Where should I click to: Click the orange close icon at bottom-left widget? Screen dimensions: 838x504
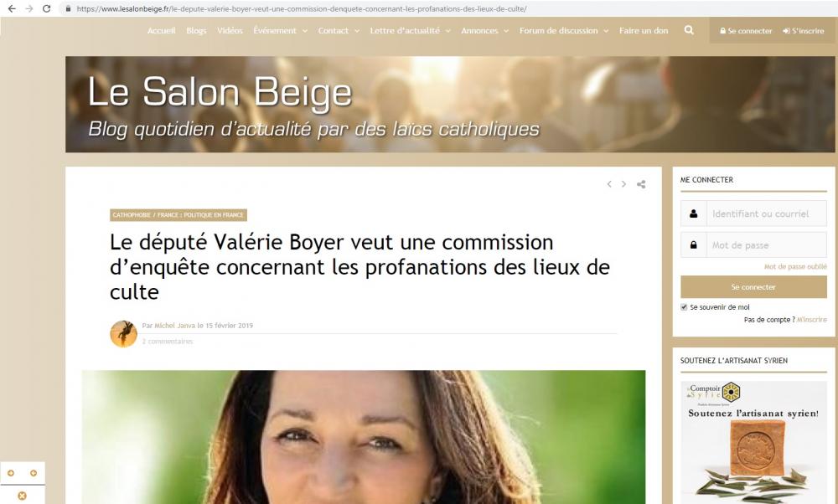pos(22,496)
